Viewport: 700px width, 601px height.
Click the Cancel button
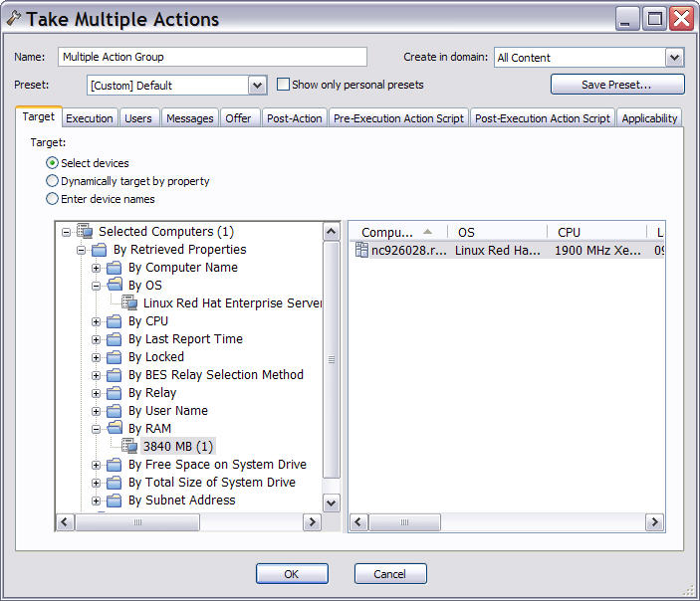pos(390,574)
